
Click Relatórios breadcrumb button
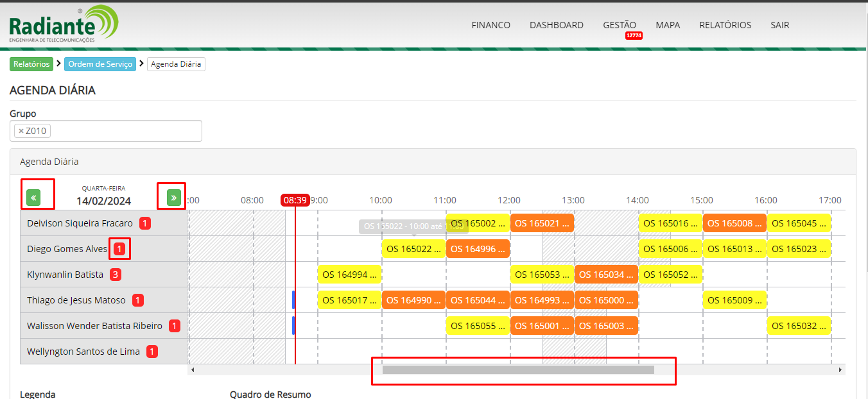31,64
